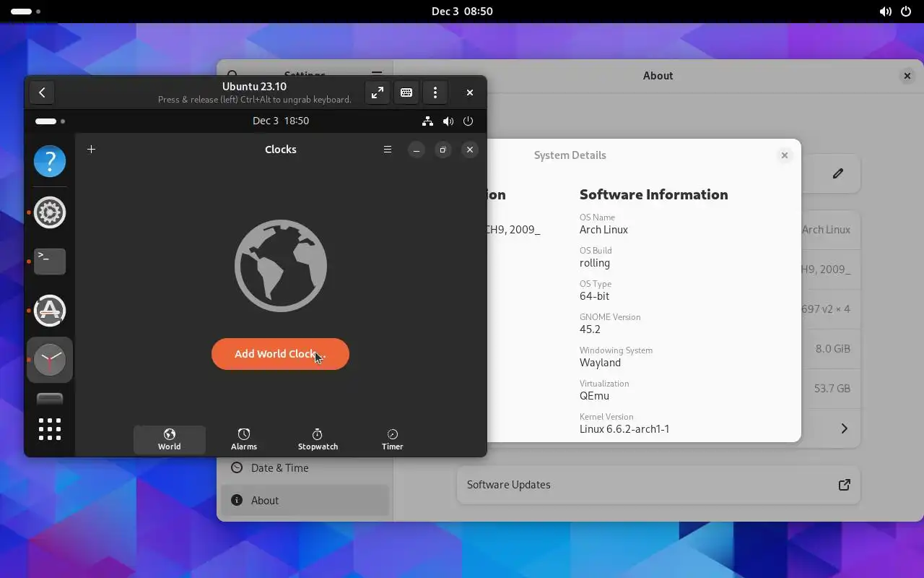Screen dimensions: 924x578
Task: Click QEmu under Virtualization
Action: 594,396
